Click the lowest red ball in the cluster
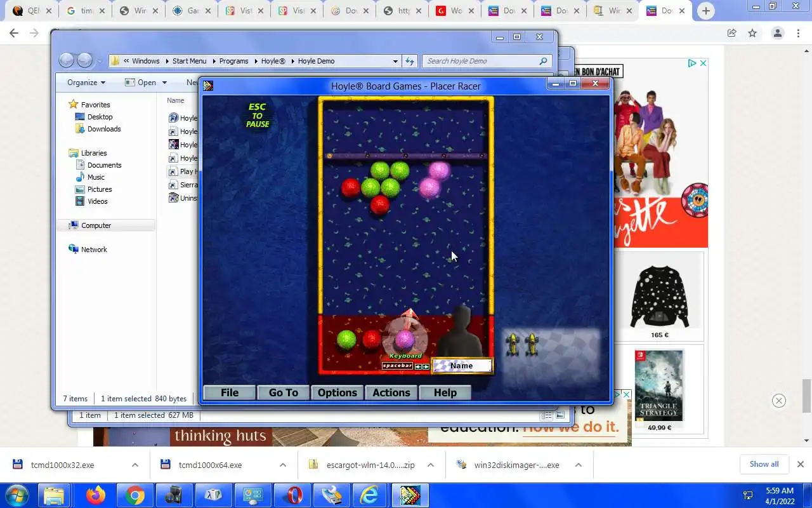The width and height of the screenshot is (812, 508). [x=379, y=204]
